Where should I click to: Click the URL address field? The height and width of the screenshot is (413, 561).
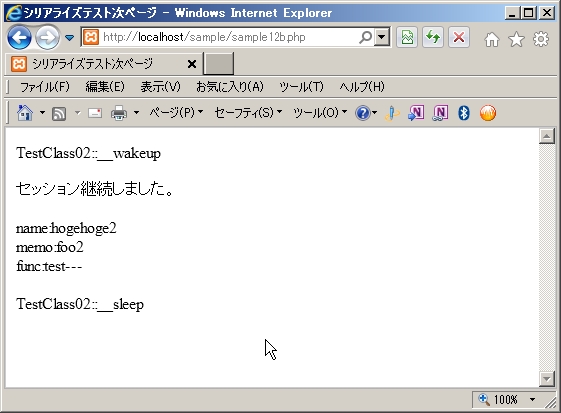coord(229,37)
